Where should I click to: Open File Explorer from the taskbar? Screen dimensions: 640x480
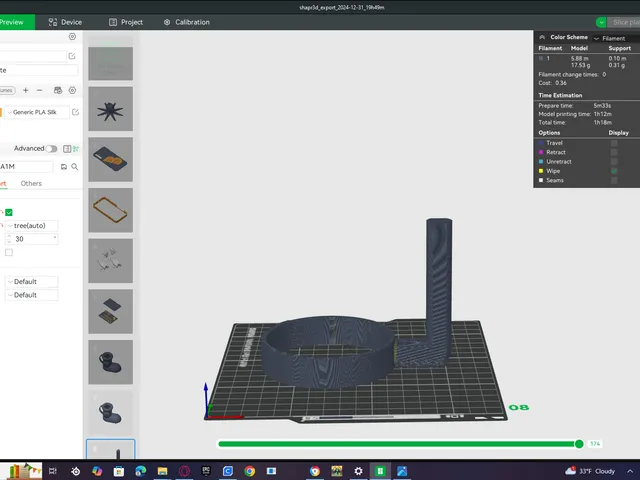[x=162, y=471]
